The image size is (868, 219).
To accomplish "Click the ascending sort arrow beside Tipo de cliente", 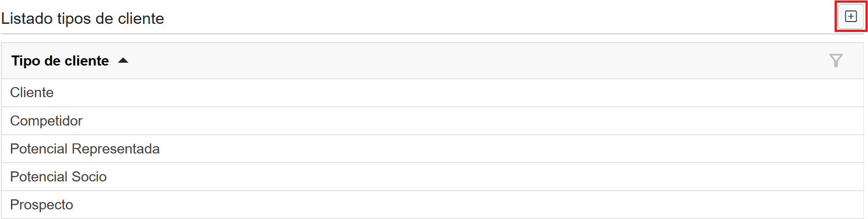I will (123, 60).
